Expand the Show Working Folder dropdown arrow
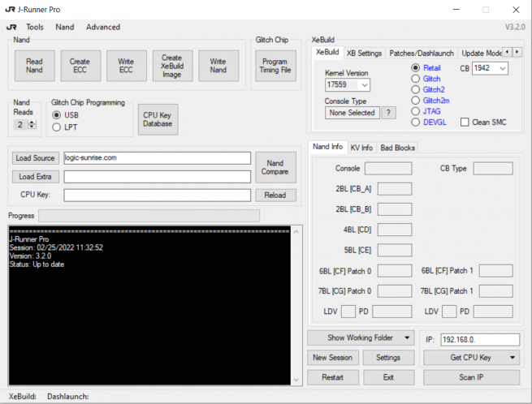The image size is (532, 404). pos(407,338)
